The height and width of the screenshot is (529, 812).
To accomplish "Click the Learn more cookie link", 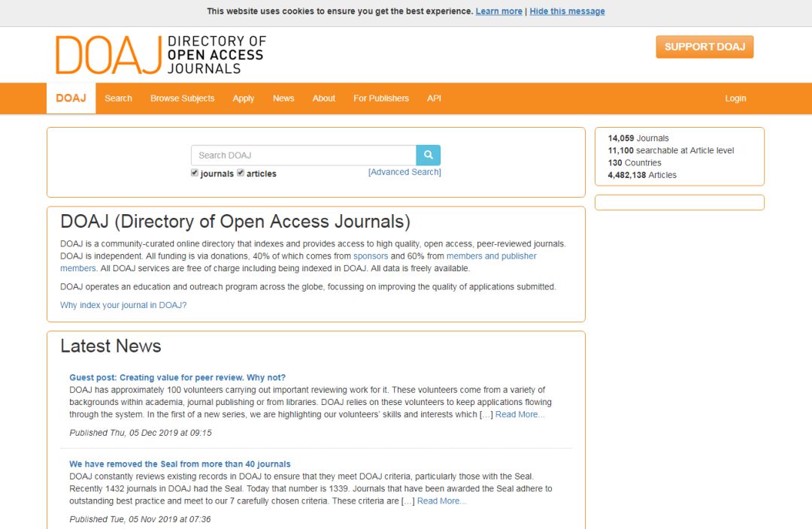I will click(498, 11).
